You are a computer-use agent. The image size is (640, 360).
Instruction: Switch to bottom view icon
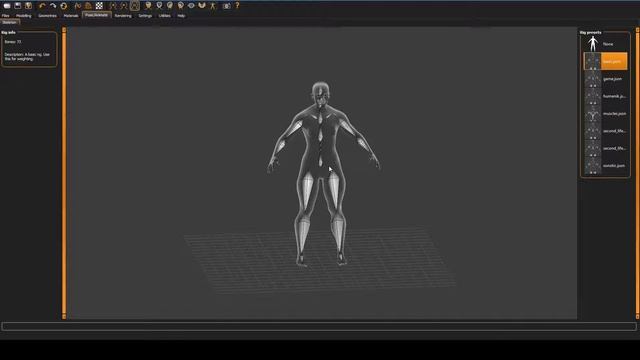click(x=202, y=6)
